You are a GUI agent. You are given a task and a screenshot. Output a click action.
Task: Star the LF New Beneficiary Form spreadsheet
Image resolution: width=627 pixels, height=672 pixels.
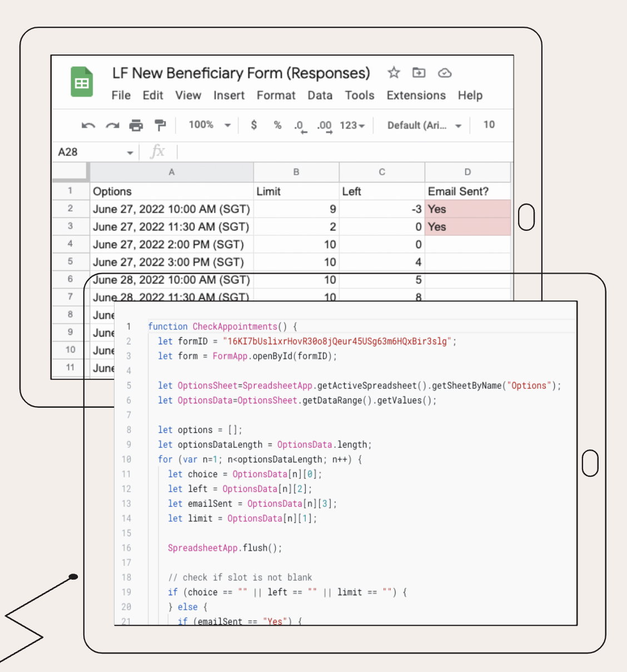point(394,73)
